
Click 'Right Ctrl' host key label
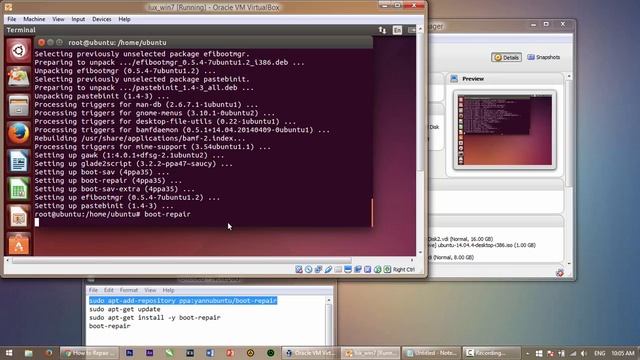(404, 270)
